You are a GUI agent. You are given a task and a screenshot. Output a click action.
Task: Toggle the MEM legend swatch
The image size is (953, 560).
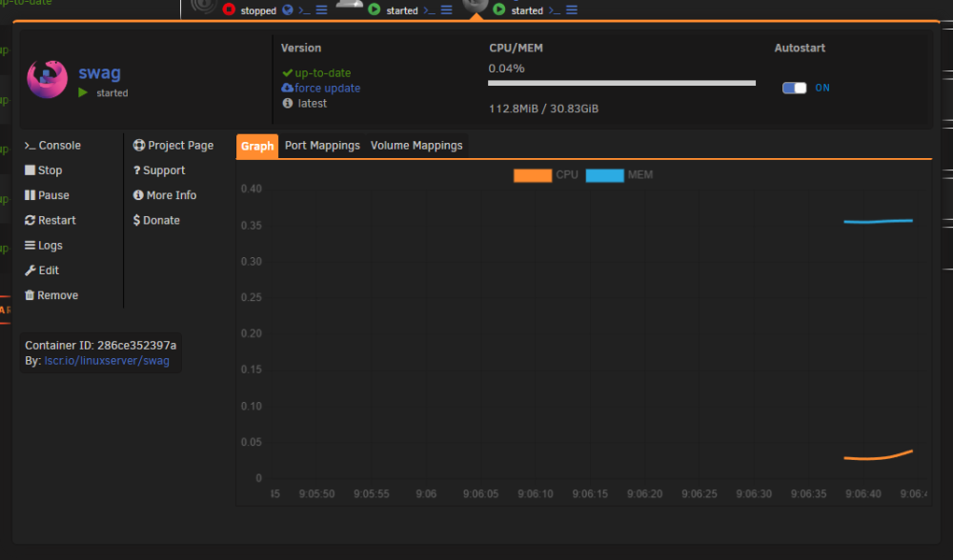tap(605, 175)
